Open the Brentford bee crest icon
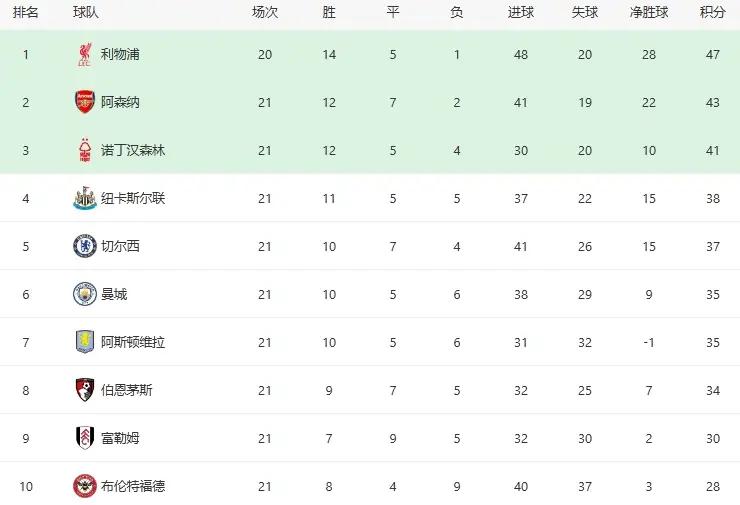The height and width of the screenshot is (505, 740). (x=85, y=486)
